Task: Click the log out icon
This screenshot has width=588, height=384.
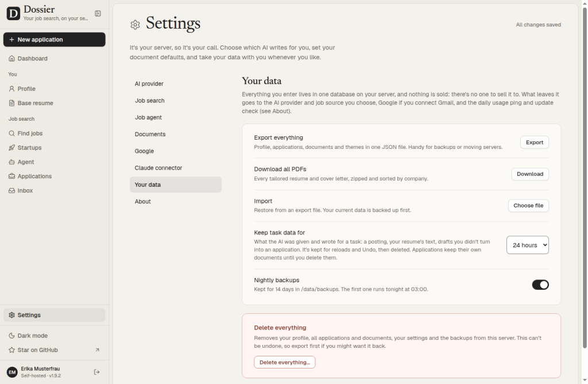Action: coord(96,372)
